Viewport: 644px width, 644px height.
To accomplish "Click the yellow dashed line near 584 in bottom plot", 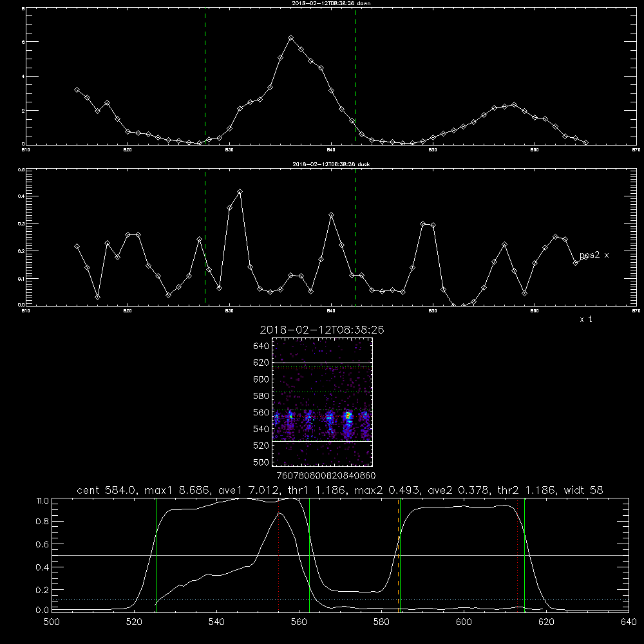I will (x=398, y=554).
